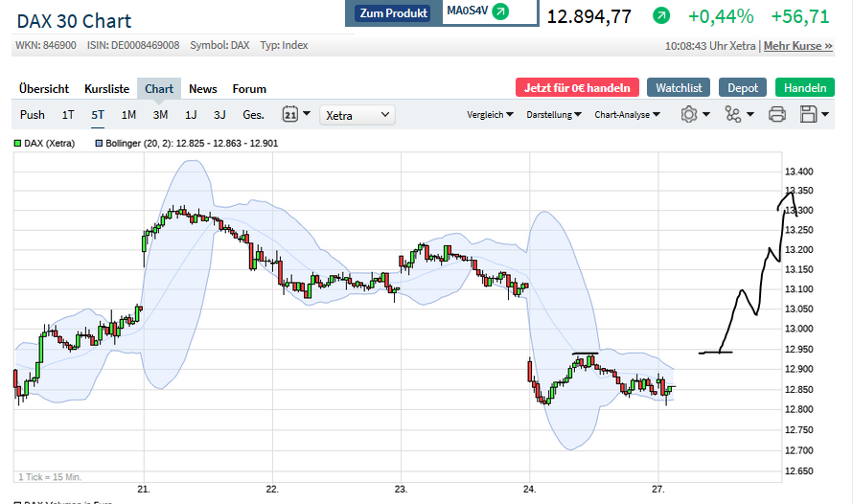Click the current price 12.894,77
Viewport: 853px width, 504px height.
pyautogui.click(x=589, y=16)
